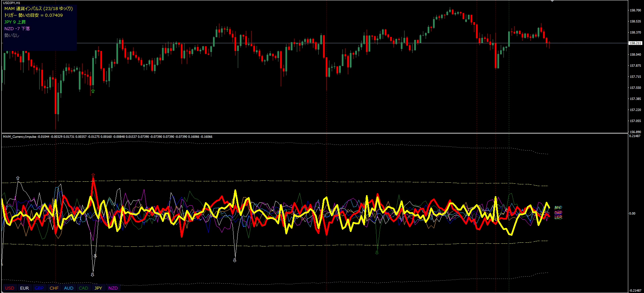Click the USDJPY,H1 chart label
The width and height of the screenshot is (644, 293).
click(x=12, y=3)
